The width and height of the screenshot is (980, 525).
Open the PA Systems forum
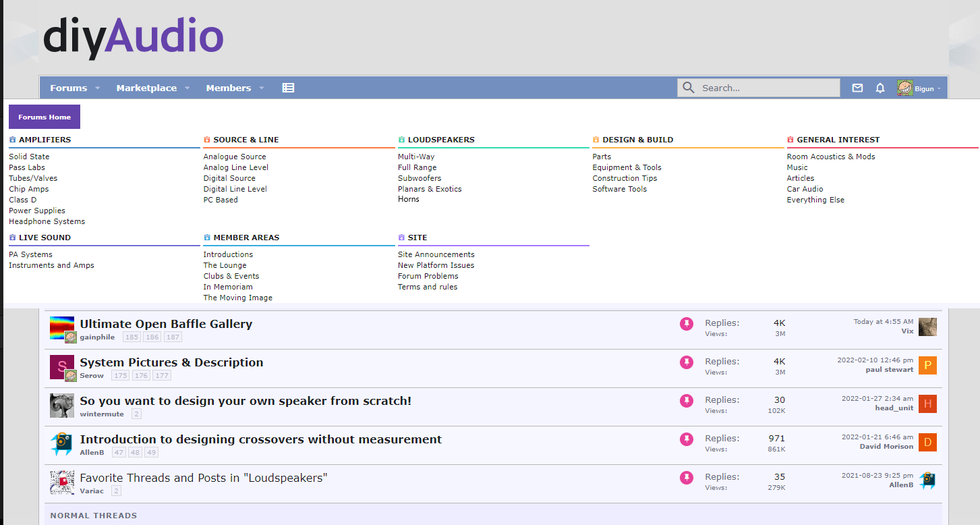click(x=30, y=254)
